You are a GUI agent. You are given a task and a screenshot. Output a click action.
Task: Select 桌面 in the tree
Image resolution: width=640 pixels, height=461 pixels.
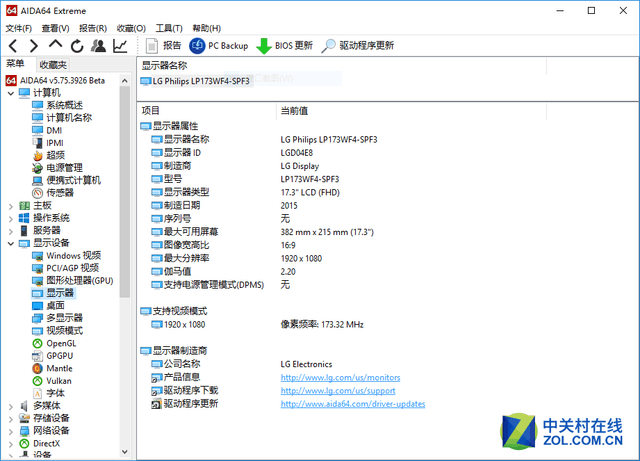point(48,306)
